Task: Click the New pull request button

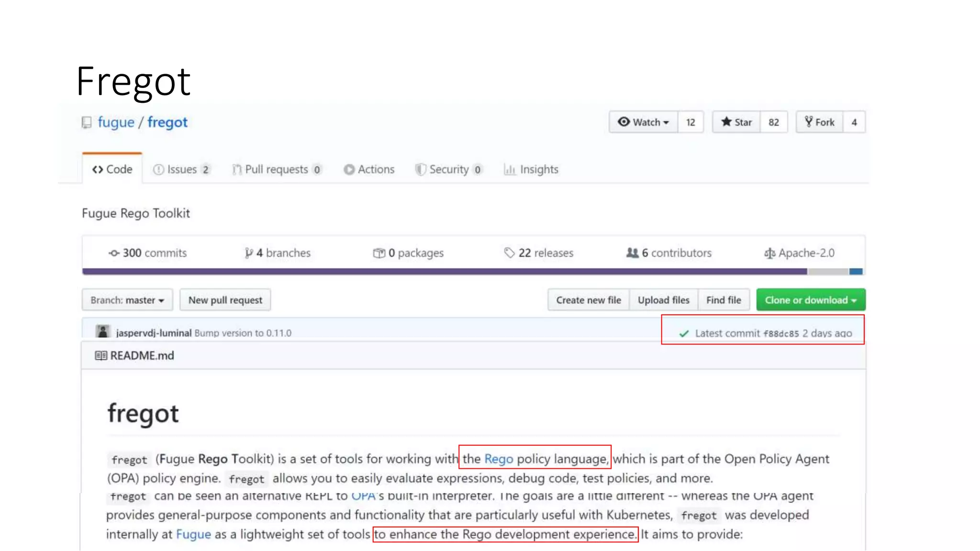Action: coord(225,300)
